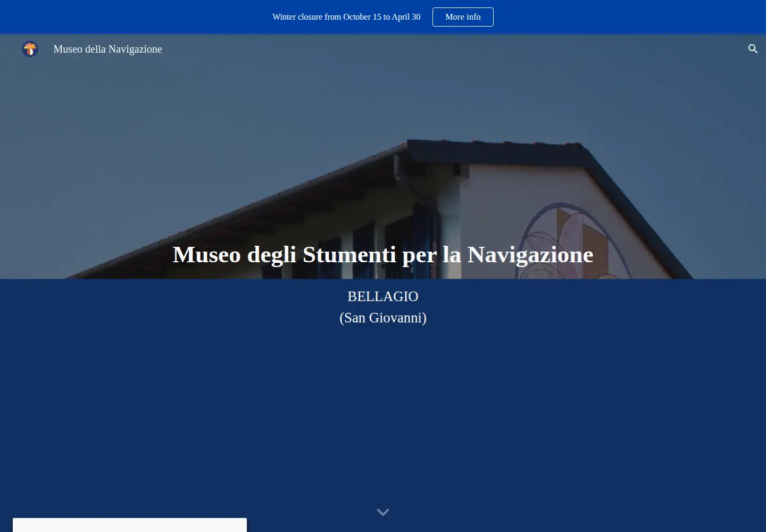The image size is (766, 532).
Task: Open the search magnifier icon
Action: point(753,49)
